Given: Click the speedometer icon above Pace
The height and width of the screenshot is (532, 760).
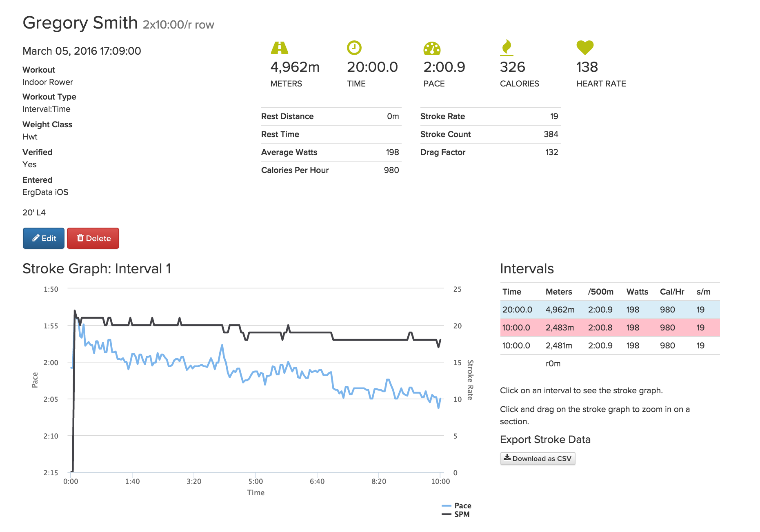Looking at the screenshot, I should coord(432,48).
